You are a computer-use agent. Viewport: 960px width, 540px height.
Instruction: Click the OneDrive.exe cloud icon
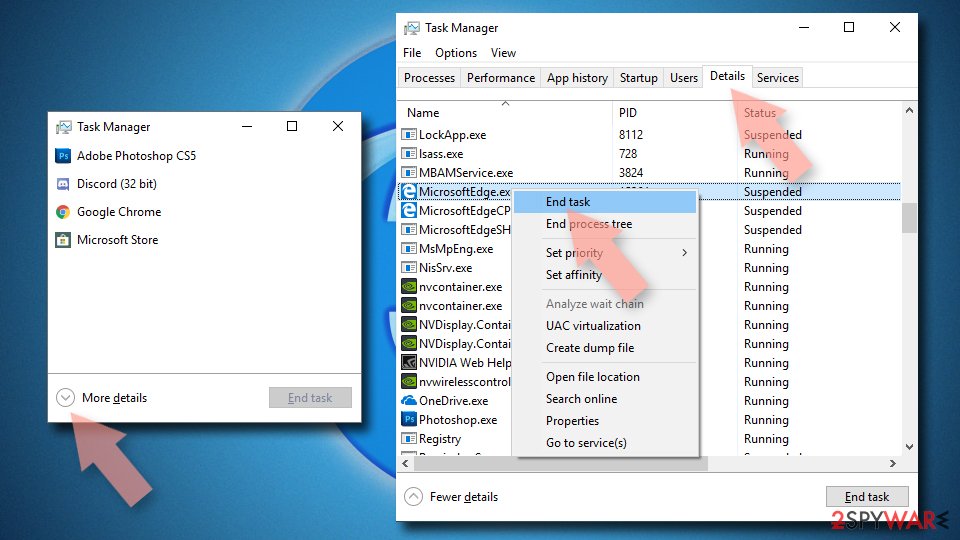click(x=408, y=400)
